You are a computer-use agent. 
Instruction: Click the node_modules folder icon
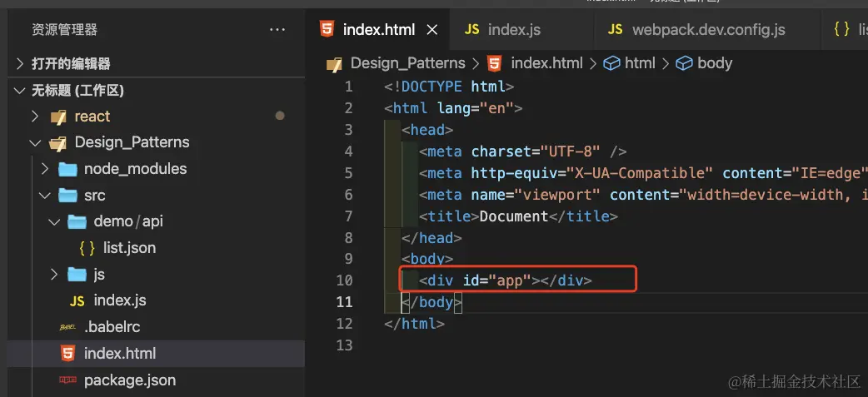pyautogui.click(x=67, y=169)
